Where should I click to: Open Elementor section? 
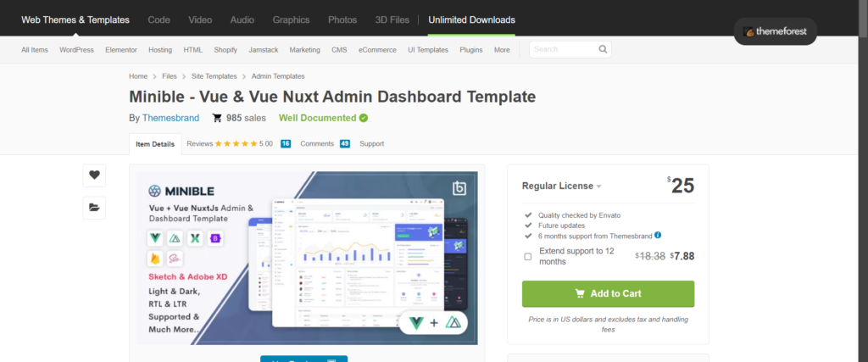click(x=121, y=50)
